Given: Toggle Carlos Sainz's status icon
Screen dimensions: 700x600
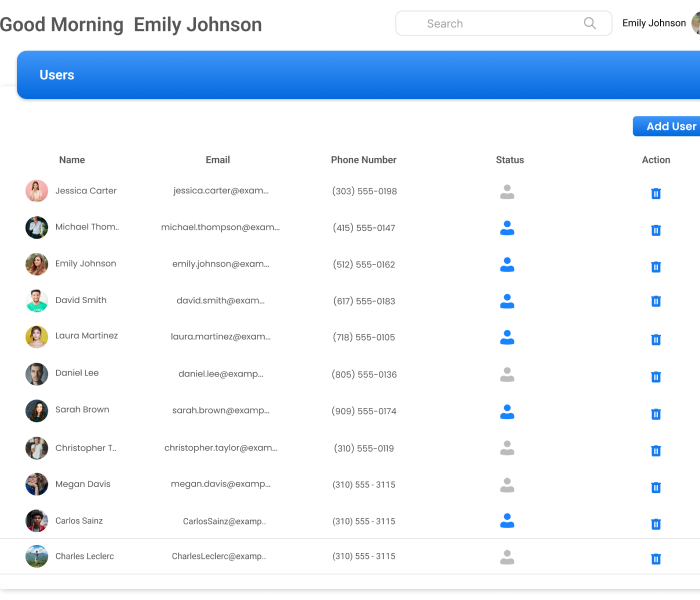Looking at the screenshot, I should pyautogui.click(x=507, y=520).
